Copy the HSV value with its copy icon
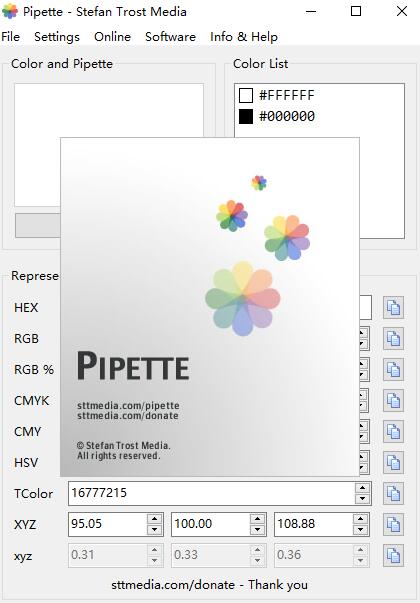The height and width of the screenshot is (603, 420). click(x=393, y=463)
